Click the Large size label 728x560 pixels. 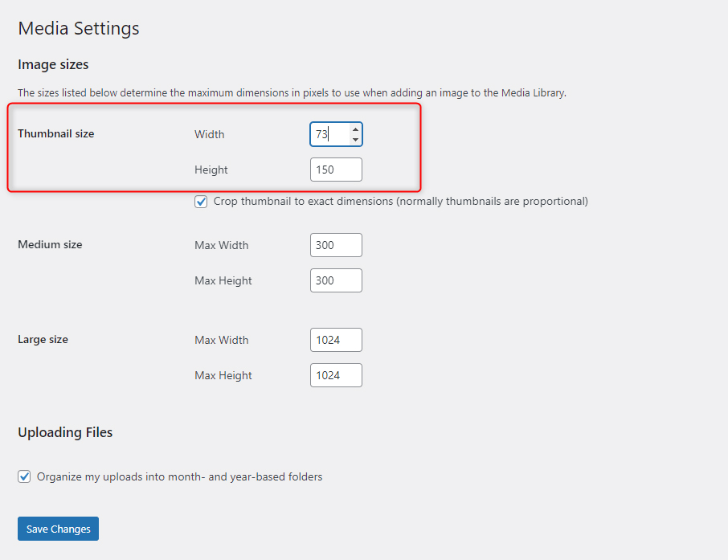point(43,339)
